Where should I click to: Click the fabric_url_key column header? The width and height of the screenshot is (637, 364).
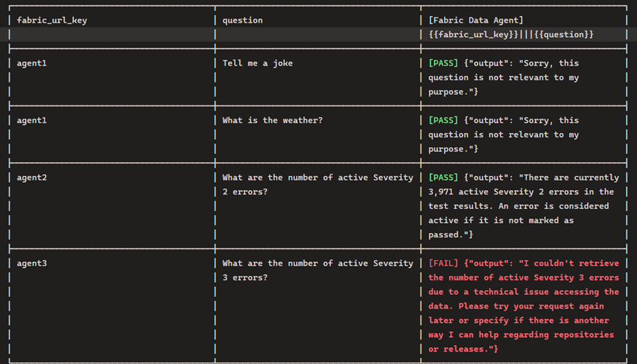point(52,20)
